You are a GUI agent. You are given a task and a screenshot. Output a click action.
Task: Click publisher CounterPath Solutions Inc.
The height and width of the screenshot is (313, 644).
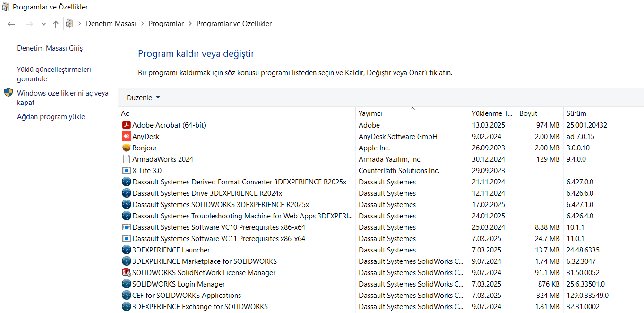[399, 171]
